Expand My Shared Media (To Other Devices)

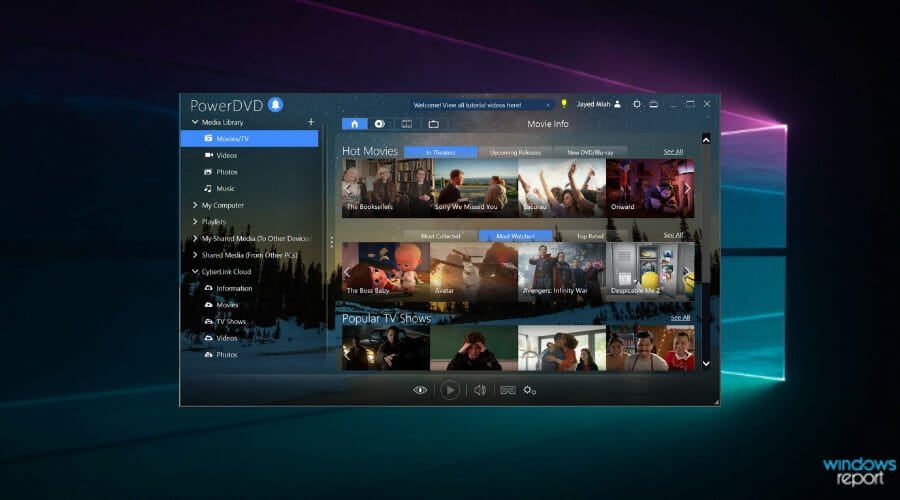[195, 238]
